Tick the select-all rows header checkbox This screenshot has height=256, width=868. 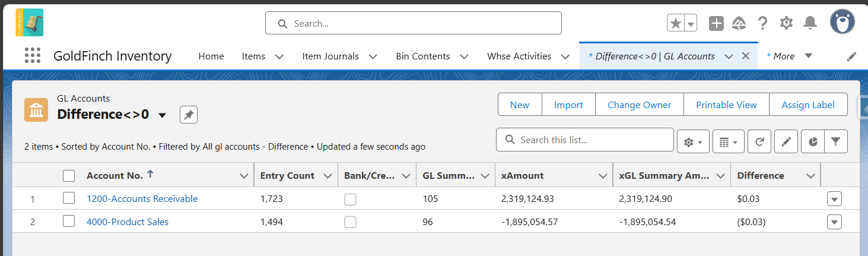pos(69,175)
